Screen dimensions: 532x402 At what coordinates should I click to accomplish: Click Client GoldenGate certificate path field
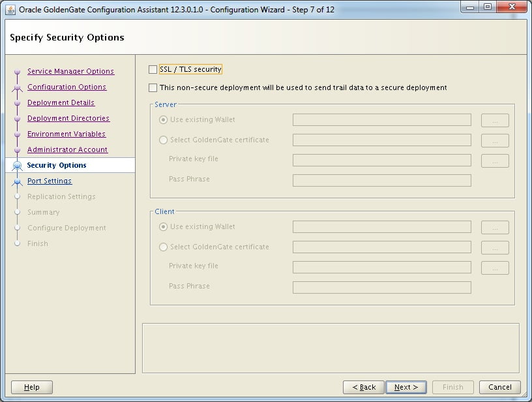coord(382,247)
